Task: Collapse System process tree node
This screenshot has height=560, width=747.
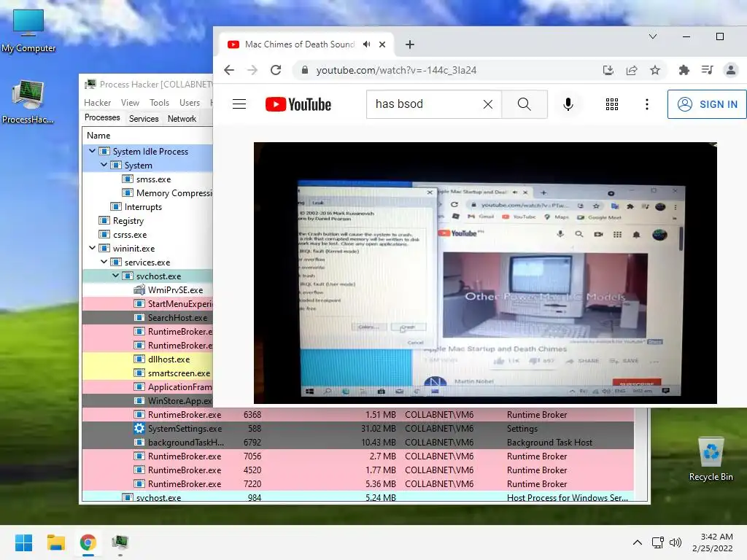Action: 104,165
